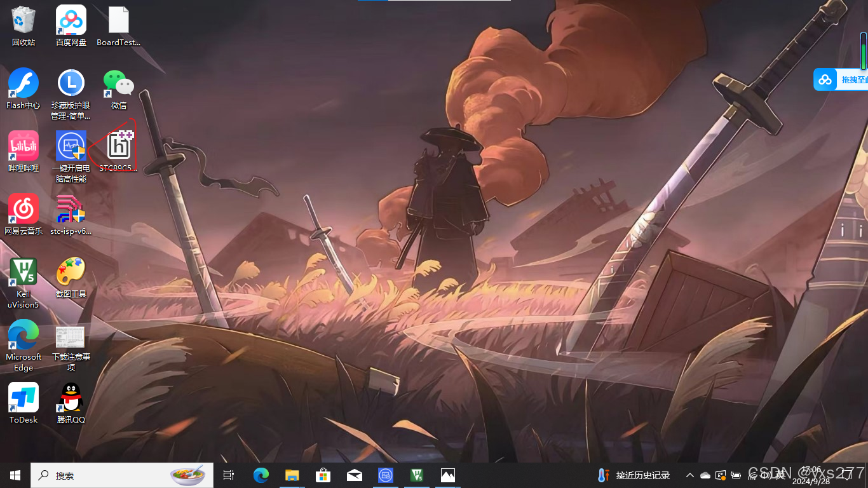The width and height of the screenshot is (868, 488).
Task: Open Microsoft Store from the taskbar
Action: (323, 475)
